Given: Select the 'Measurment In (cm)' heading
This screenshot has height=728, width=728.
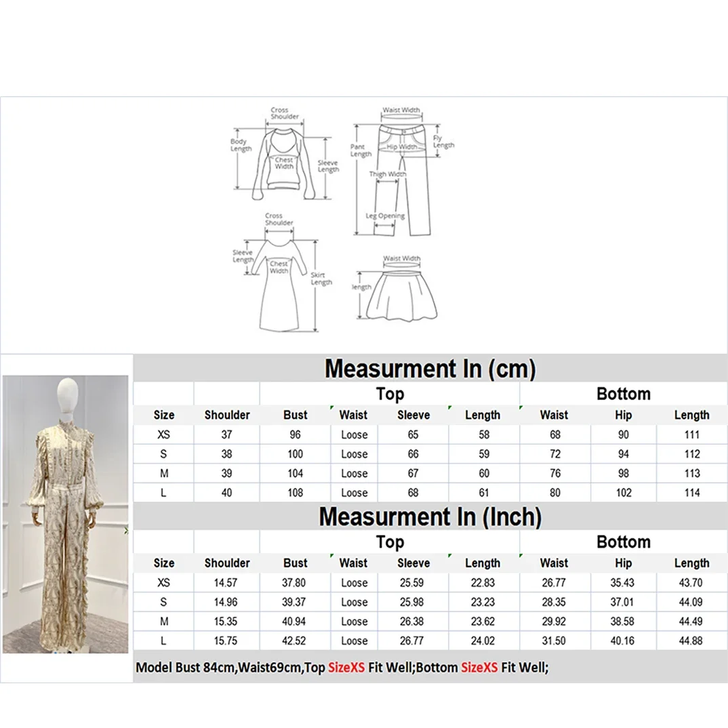Looking at the screenshot, I should point(430,369).
